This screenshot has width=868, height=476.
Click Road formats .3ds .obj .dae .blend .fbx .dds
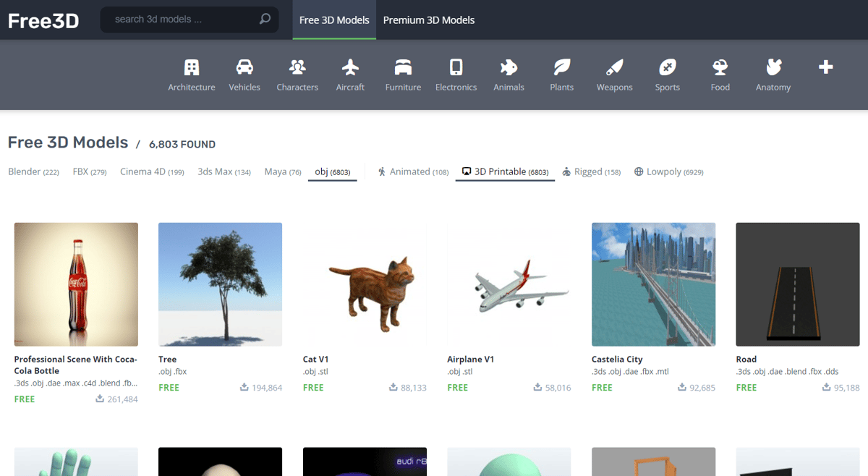point(788,371)
